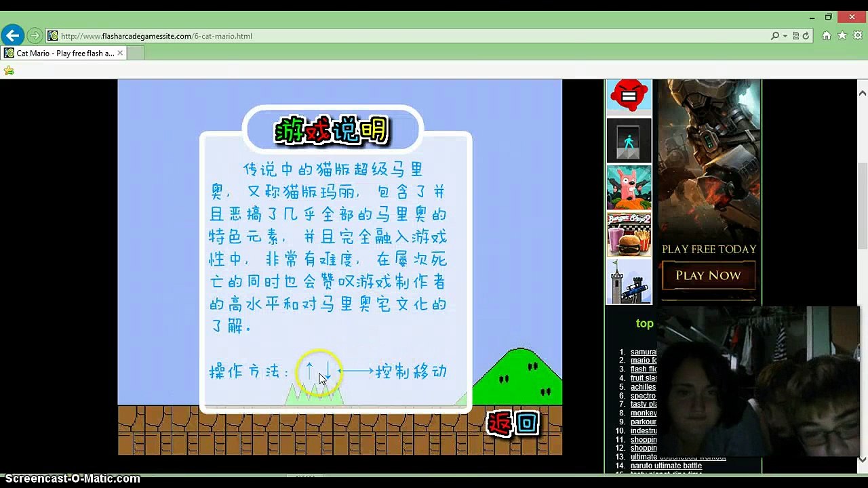Click the browser Back arrow button
868x488 pixels.
pos(12,35)
